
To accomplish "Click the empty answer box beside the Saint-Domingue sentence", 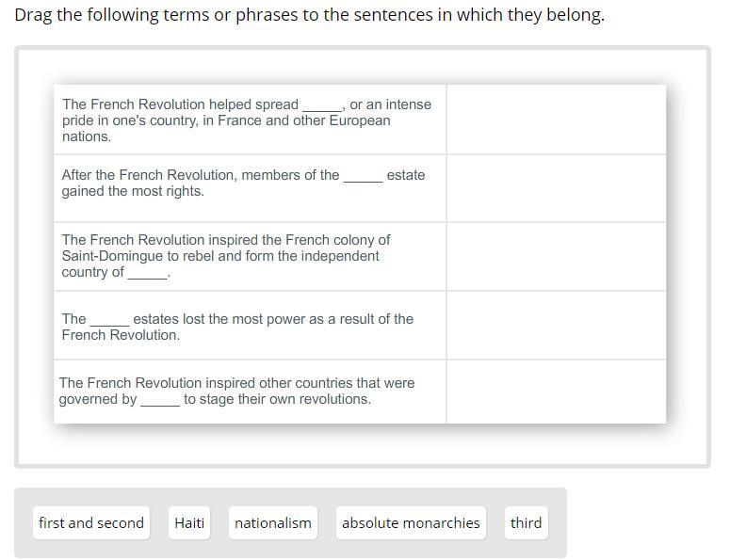I will 556,256.
